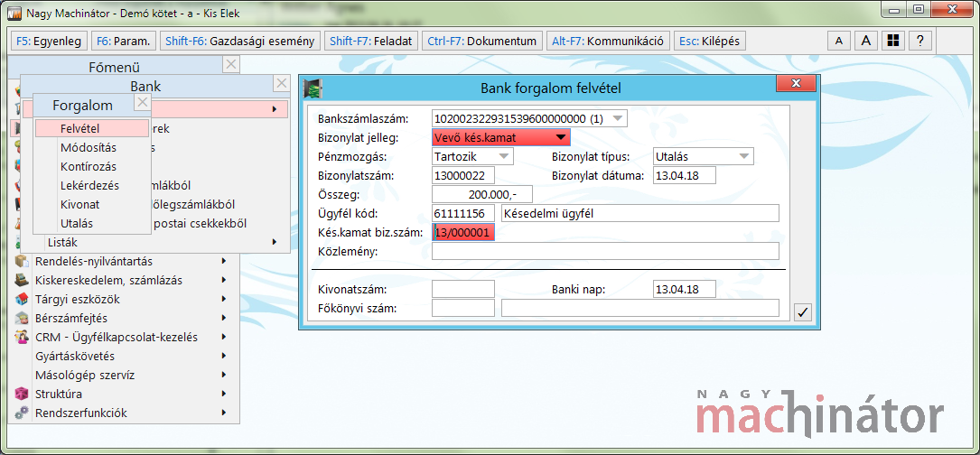
Task: Click the Bizonylatszám field with 13000022
Action: tap(463, 175)
